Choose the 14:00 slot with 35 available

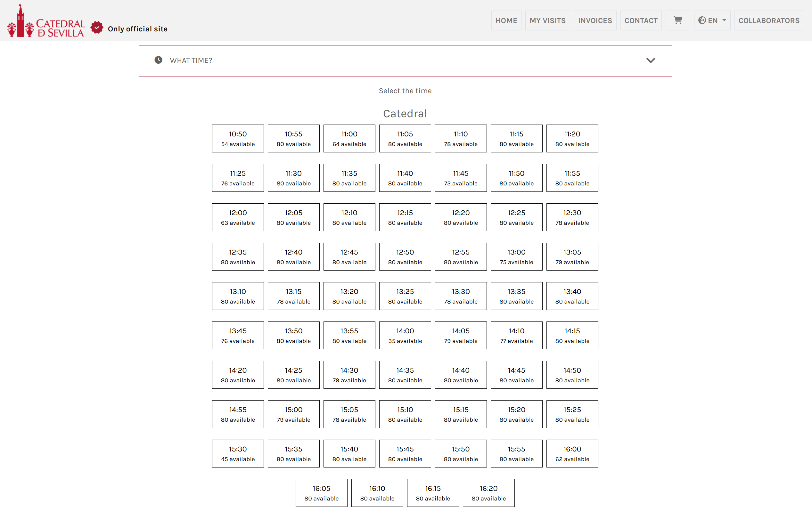[x=405, y=335]
